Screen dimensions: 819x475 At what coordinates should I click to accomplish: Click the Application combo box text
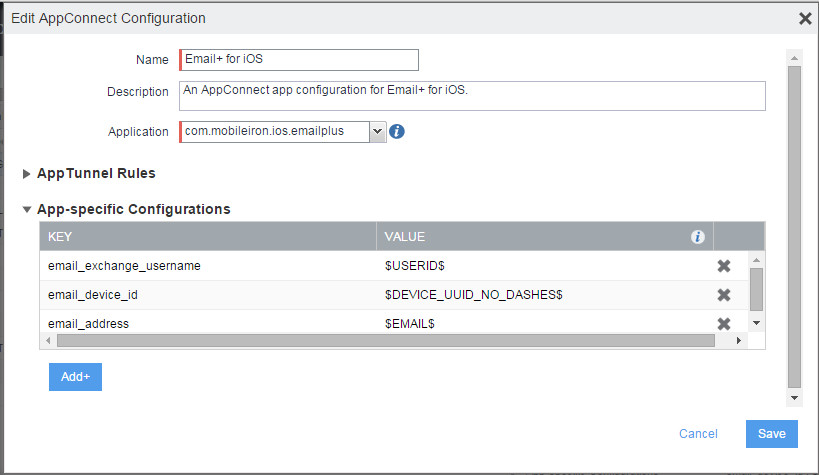point(275,132)
